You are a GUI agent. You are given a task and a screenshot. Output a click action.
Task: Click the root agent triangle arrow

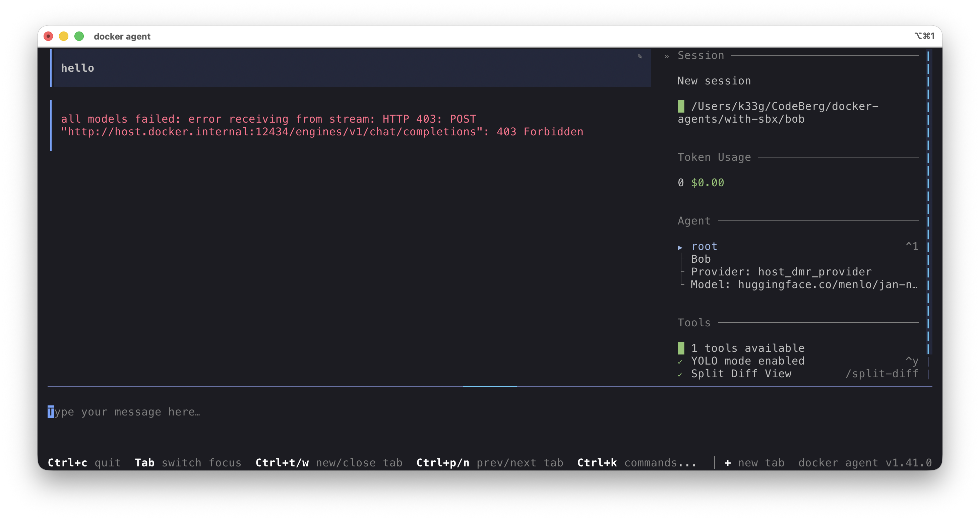[x=680, y=247]
